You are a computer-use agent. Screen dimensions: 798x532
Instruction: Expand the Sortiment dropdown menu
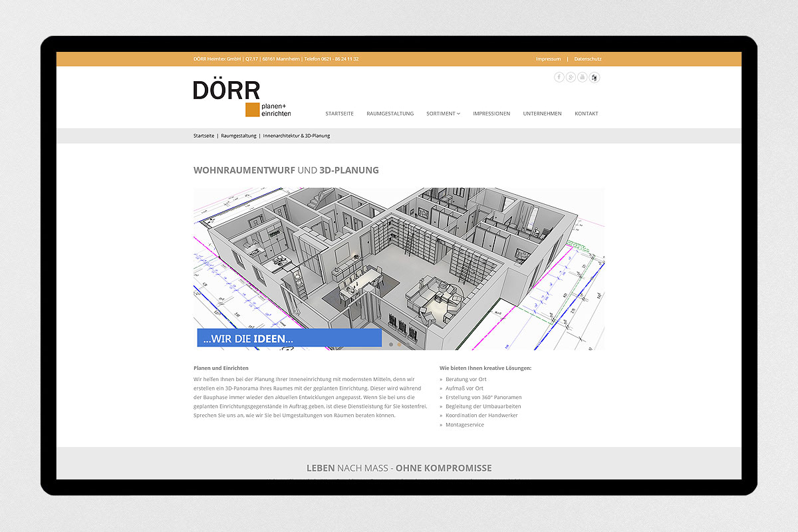443,114
